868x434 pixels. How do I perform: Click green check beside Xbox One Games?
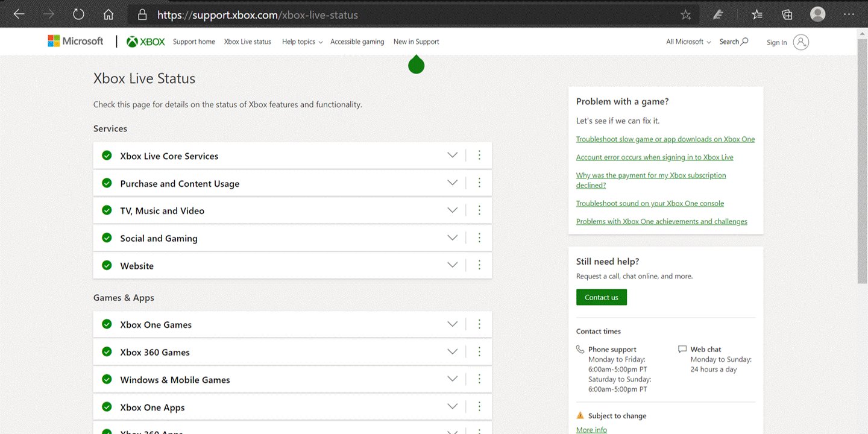coord(107,324)
